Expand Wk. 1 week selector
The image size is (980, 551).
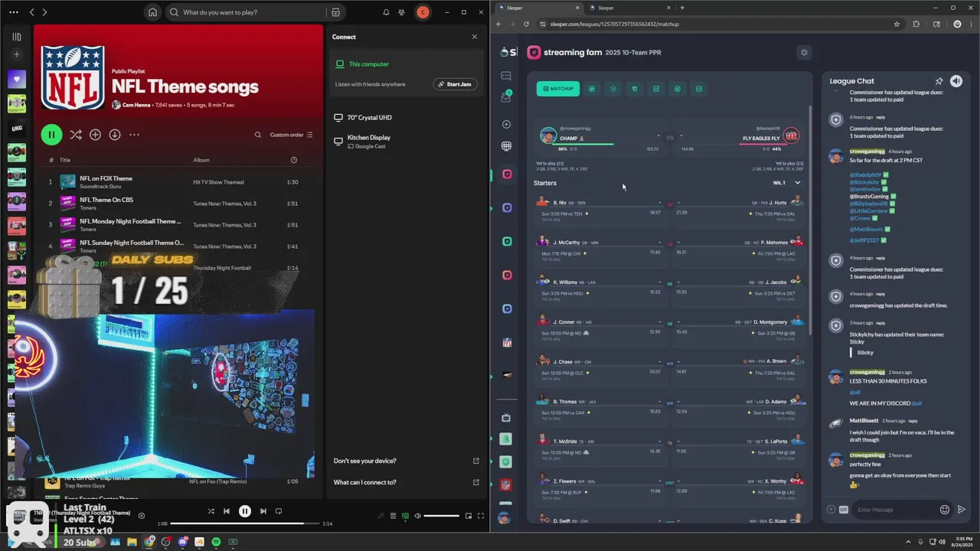[x=786, y=183]
